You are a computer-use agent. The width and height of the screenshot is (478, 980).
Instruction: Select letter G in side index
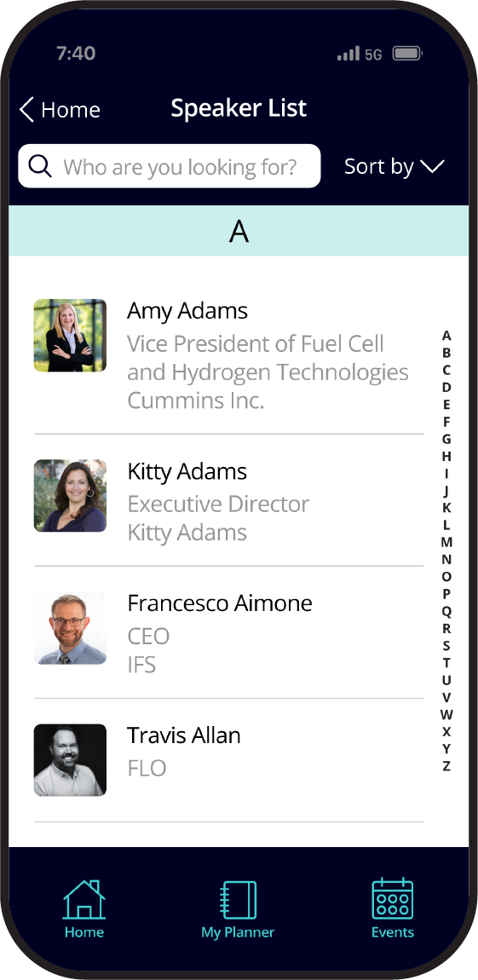click(x=446, y=439)
